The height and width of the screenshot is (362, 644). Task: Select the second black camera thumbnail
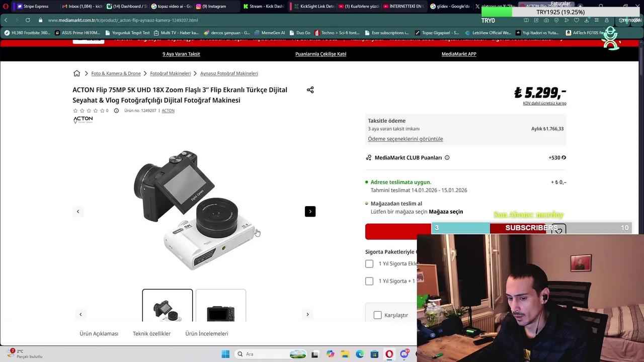point(221,306)
